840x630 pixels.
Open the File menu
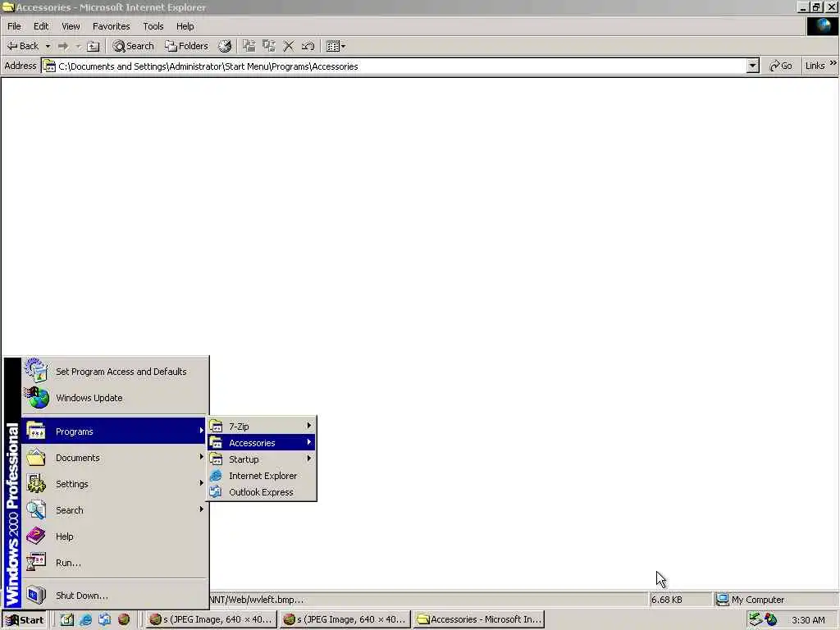click(14, 26)
